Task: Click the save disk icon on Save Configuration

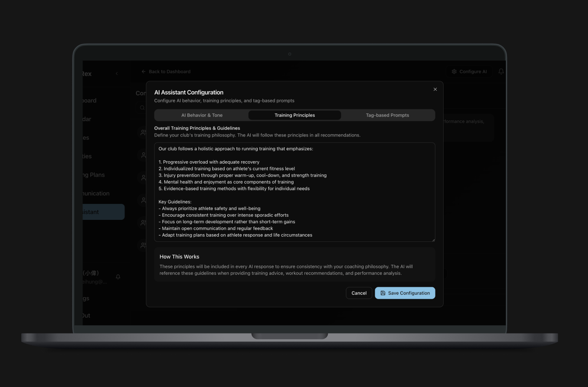Action: pos(383,293)
